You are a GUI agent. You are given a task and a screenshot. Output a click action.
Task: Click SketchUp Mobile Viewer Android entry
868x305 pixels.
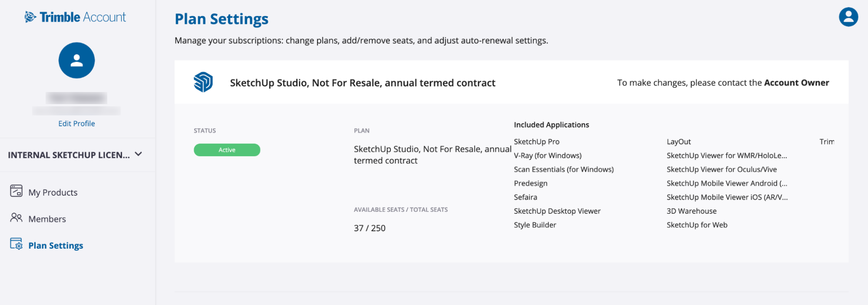pos(727,184)
